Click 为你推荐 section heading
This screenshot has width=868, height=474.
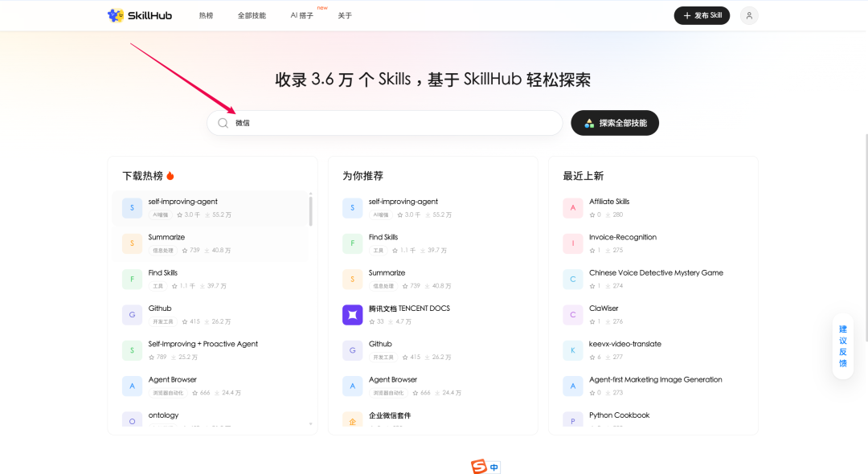point(362,176)
